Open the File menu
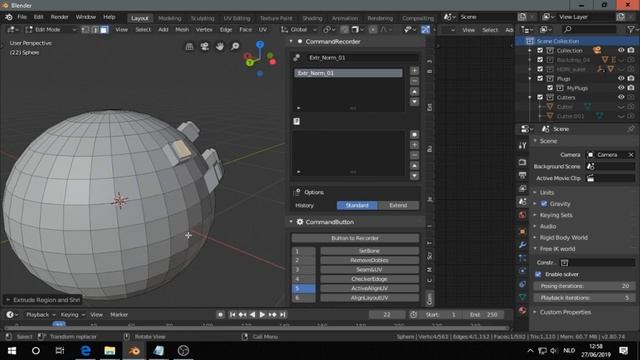 [22, 17]
